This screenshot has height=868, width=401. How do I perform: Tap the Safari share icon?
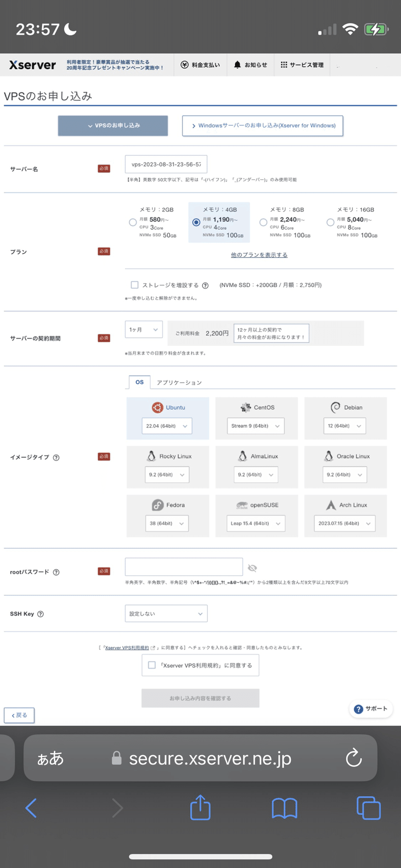click(x=200, y=807)
